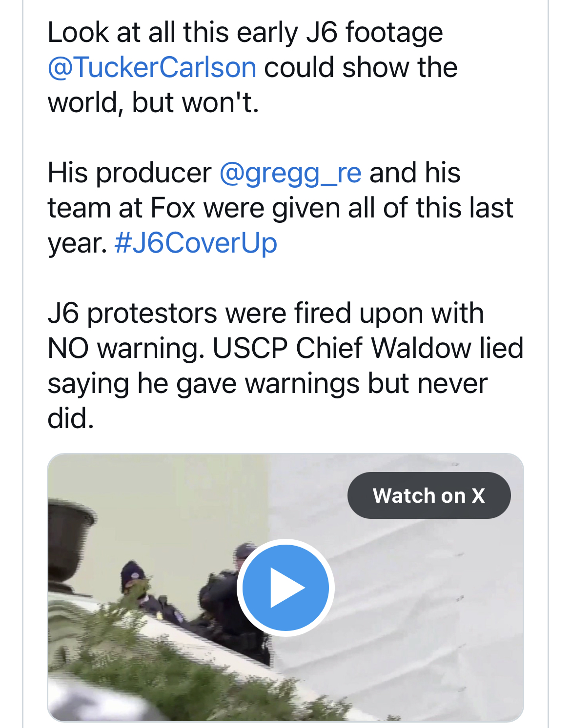Click "J6 protestors were fired upon with" line
Image resolution: width=571 pixels, height=728 pixels.
(265, 313)
